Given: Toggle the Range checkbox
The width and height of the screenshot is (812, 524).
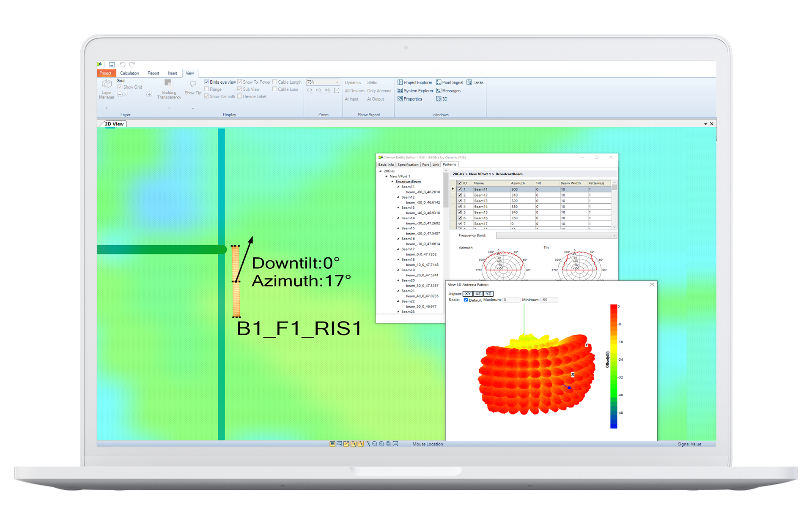Looking at the screenshot, I should pyautogui.click(x=207, y=89).
